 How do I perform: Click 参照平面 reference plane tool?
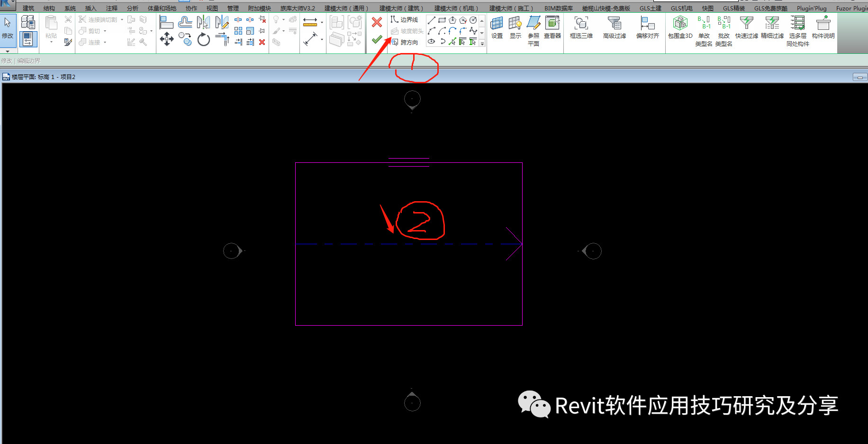533,31
